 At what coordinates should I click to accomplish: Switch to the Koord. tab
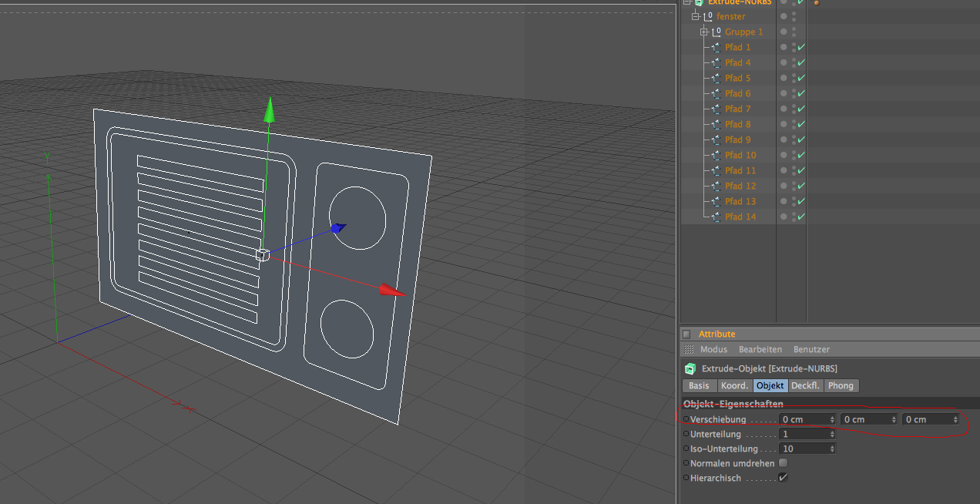(734, 385)
